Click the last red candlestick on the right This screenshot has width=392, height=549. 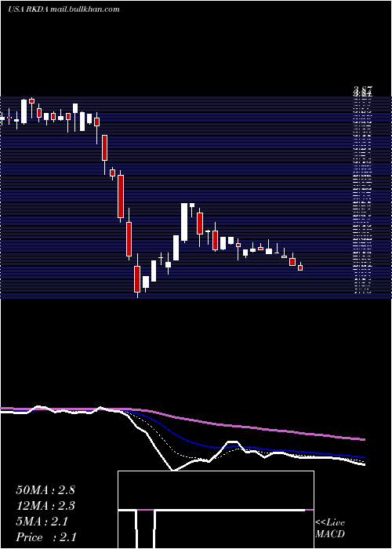point(300,267)
